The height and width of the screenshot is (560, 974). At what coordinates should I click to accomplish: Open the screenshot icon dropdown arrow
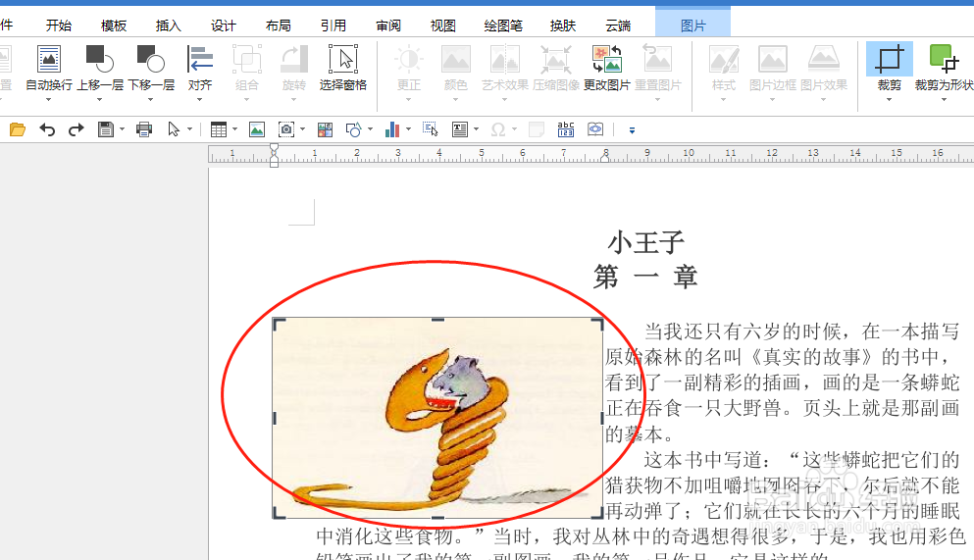pyautogui.click(x=302, y=129)
